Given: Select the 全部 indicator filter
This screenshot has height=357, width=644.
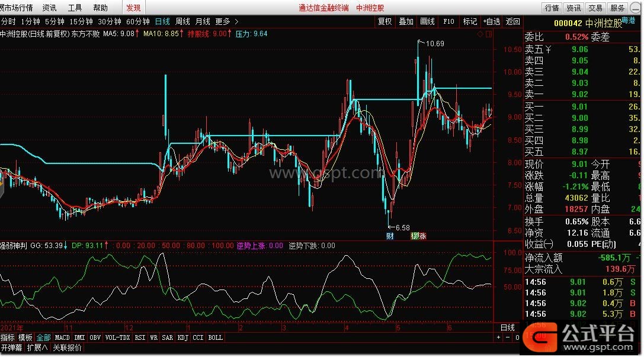Looking at the screenshot, I should (x=43, y=337).
